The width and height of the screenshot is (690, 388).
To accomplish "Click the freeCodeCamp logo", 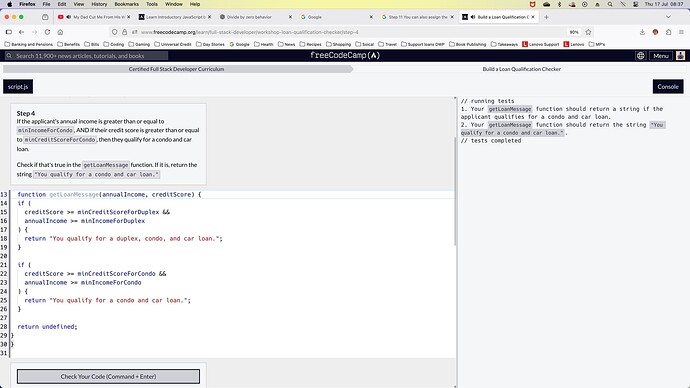I will coord(345,55).
